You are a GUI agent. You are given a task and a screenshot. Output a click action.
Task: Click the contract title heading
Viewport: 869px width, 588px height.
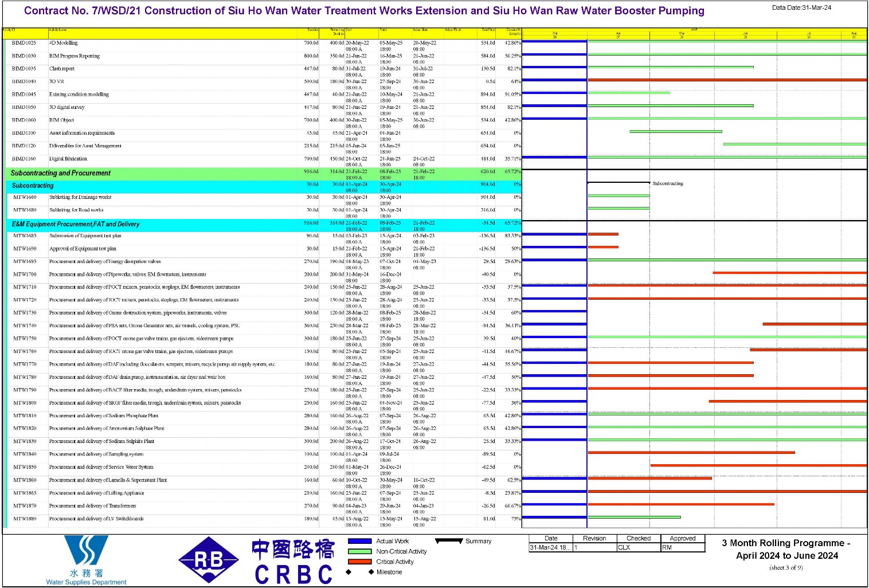pos(364,11)
